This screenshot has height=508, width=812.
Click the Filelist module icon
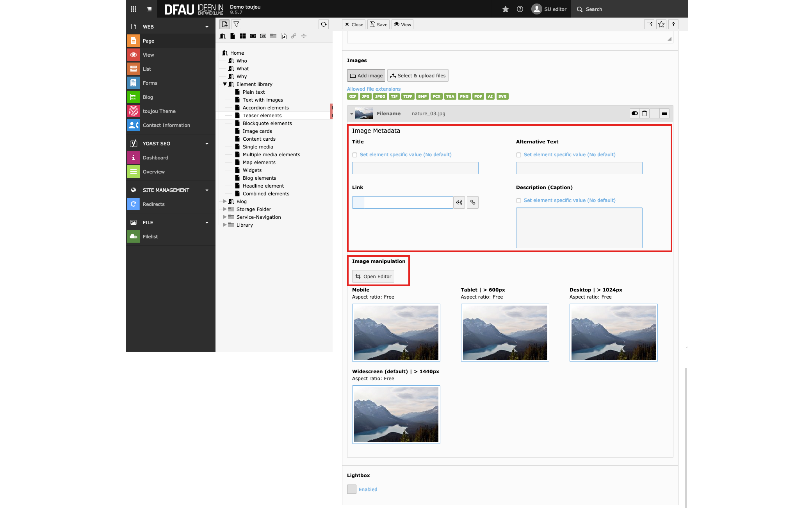134,236
